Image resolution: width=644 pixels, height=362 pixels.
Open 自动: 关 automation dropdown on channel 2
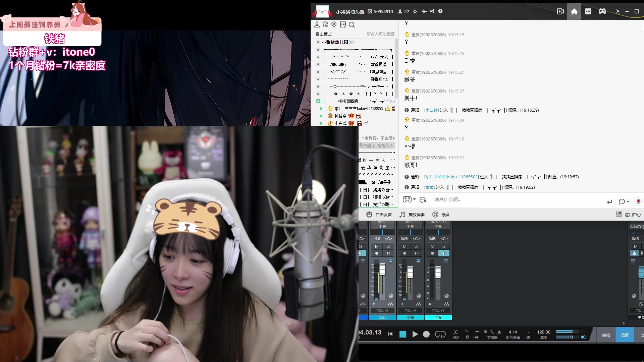point(382,311)
